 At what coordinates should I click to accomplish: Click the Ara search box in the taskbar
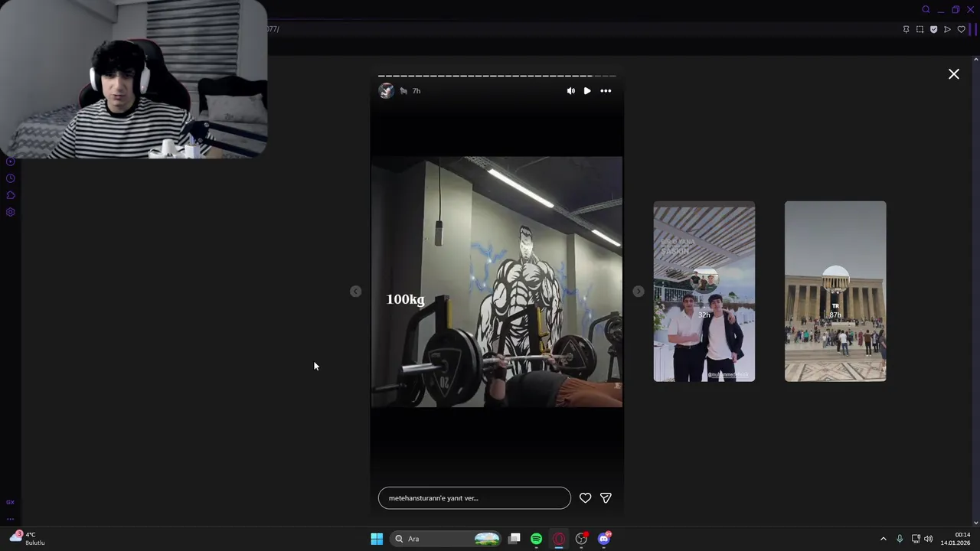(447, 539)
